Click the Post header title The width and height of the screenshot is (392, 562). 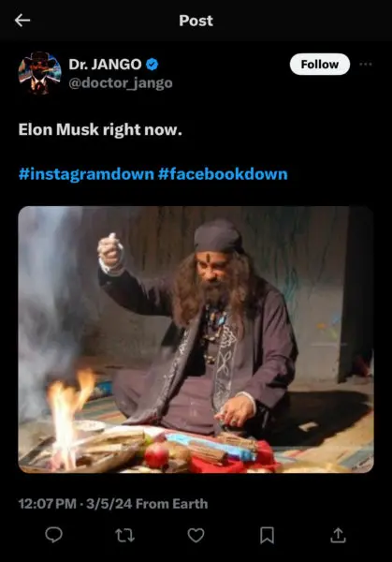pyautogui.click(x=196, y=21)
